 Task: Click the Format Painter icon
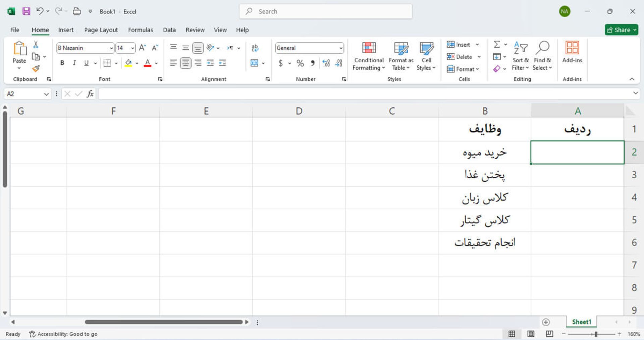click(36, 68)
